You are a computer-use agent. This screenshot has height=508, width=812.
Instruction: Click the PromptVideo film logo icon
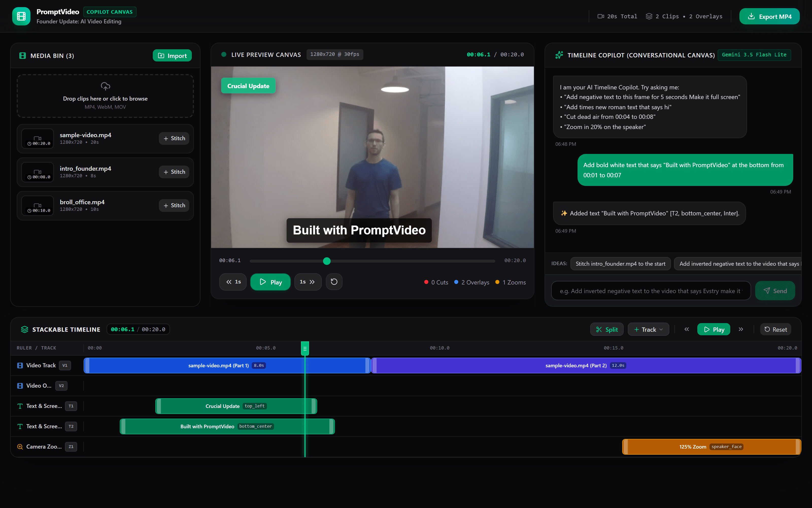(x=21, y=16)
